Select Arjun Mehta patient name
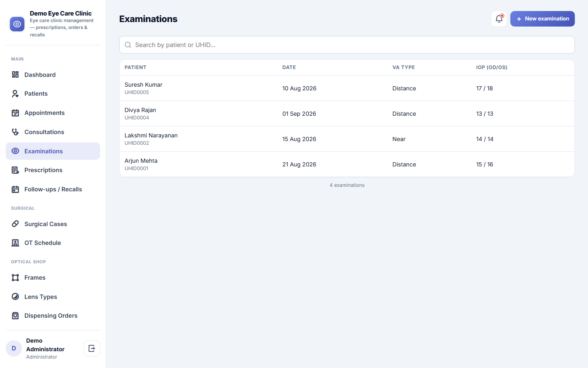 141,161
